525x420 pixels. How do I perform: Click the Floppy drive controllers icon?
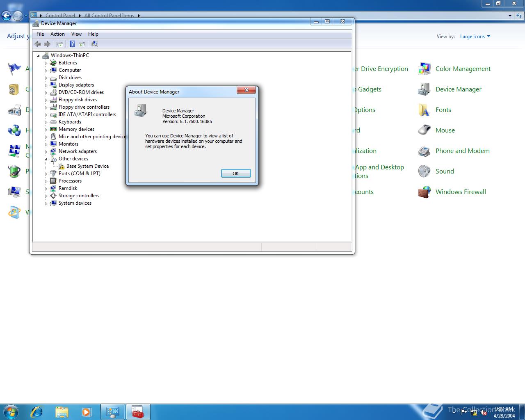53,107
